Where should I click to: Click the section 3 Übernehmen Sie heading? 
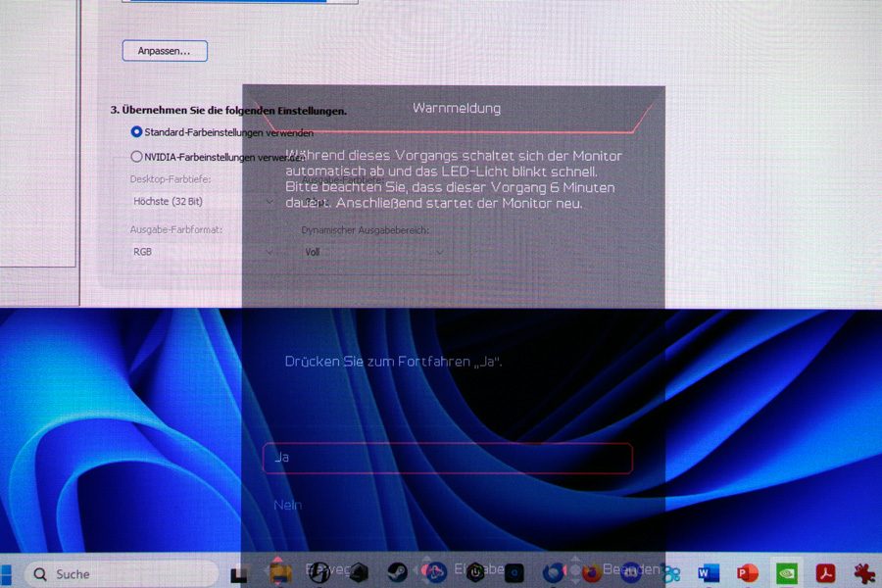[x=227, y=111]
